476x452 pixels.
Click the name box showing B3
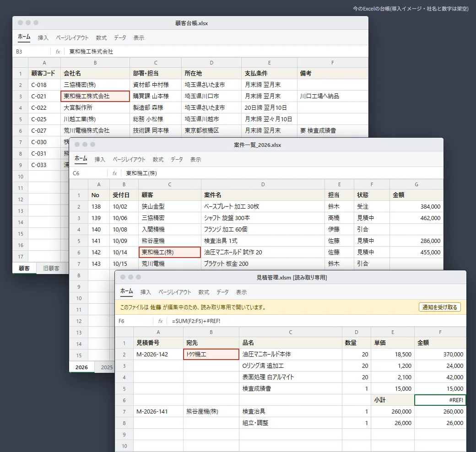pyautogui.click(x=32, y=52)
